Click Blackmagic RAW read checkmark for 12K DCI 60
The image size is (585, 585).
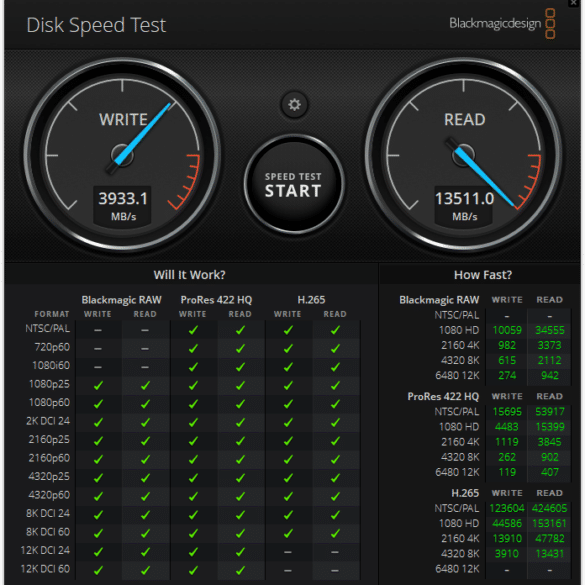click(146, 570)
